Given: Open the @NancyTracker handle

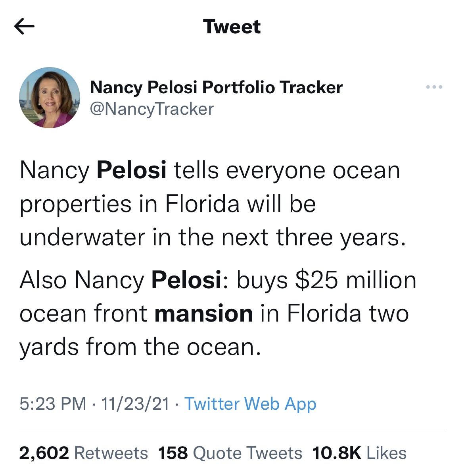Looking at the screenshot, I should click(152, 109).
